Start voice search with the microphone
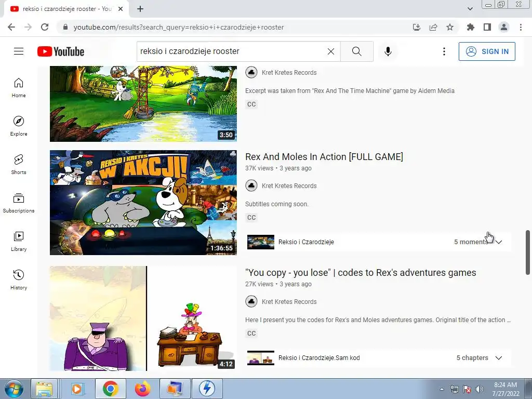The height and width of the screenshot is (399, 532). [x=388, y=51]
